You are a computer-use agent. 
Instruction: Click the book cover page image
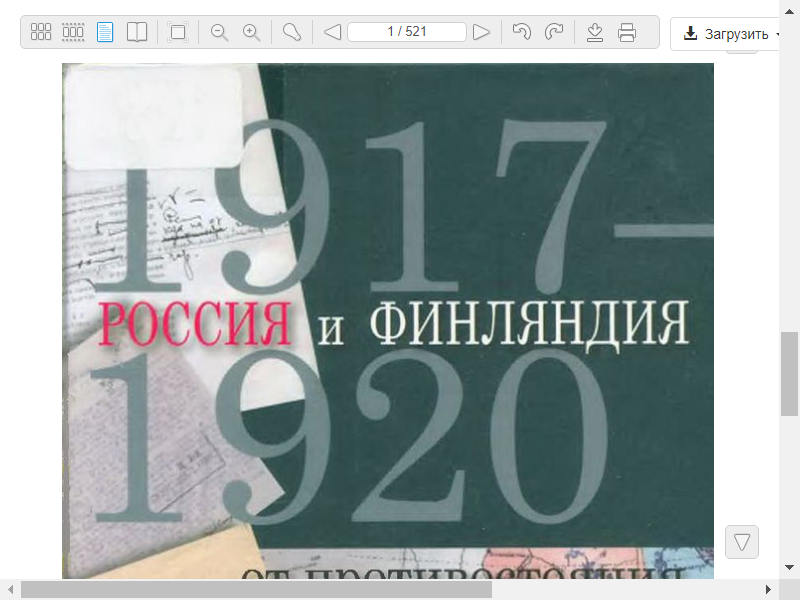pos(388,321)
